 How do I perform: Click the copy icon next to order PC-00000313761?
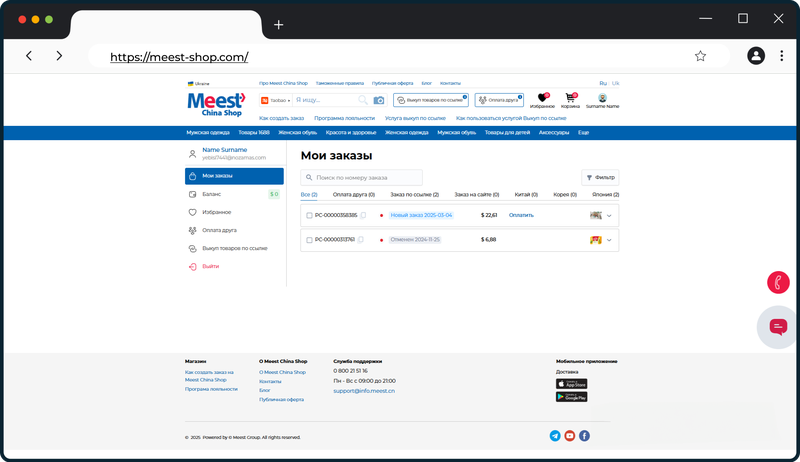[361, 240]
